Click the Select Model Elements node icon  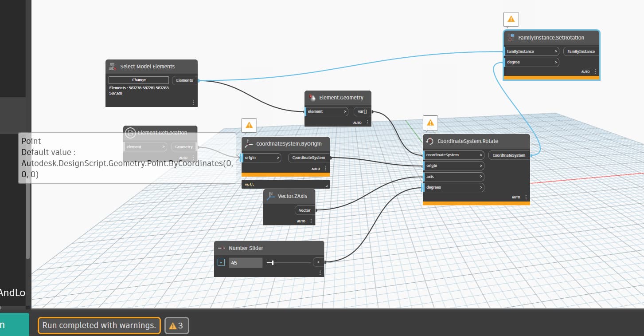[113, 67]
